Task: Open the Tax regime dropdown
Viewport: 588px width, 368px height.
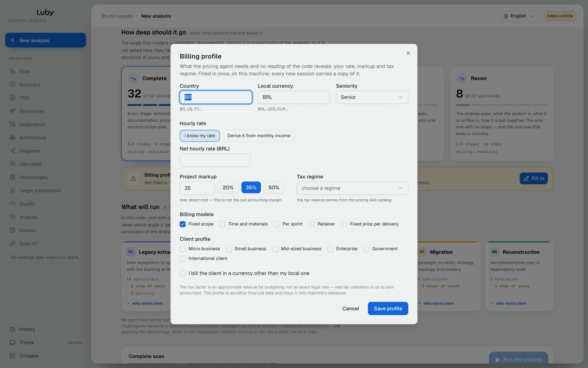Action: (x=353, y=188)
